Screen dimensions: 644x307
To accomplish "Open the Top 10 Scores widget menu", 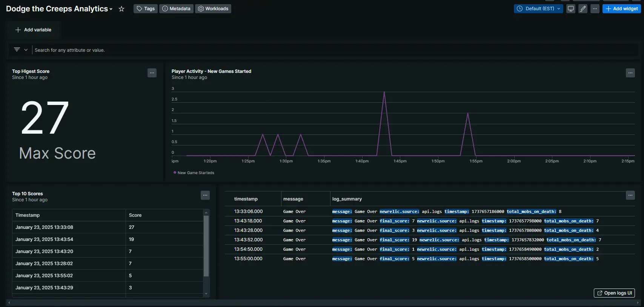I will (205, 195).
